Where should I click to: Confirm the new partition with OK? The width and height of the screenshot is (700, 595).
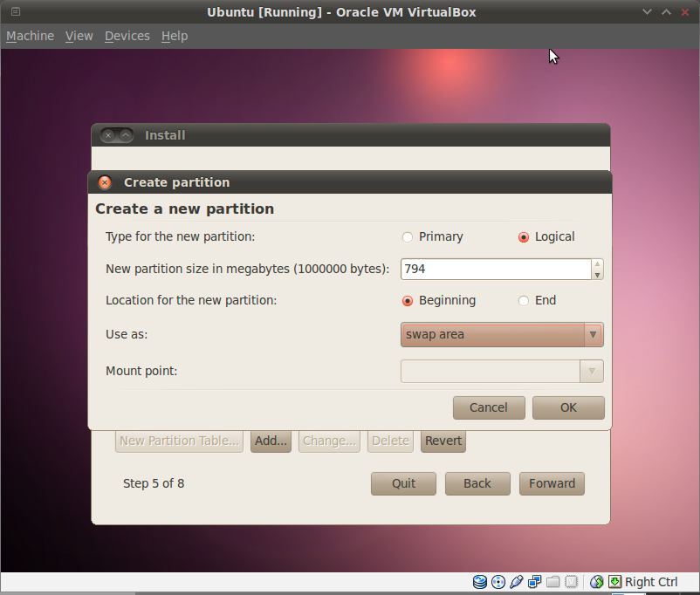click(x=568, y=407)
